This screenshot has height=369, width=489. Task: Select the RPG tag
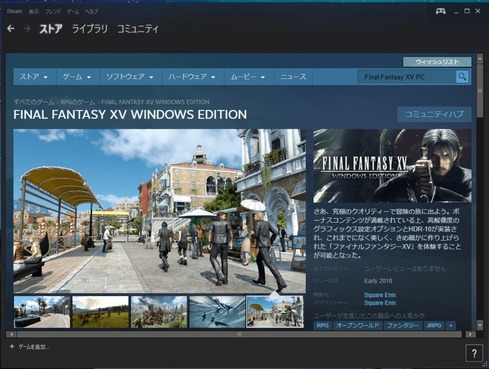tap(322, 325)
